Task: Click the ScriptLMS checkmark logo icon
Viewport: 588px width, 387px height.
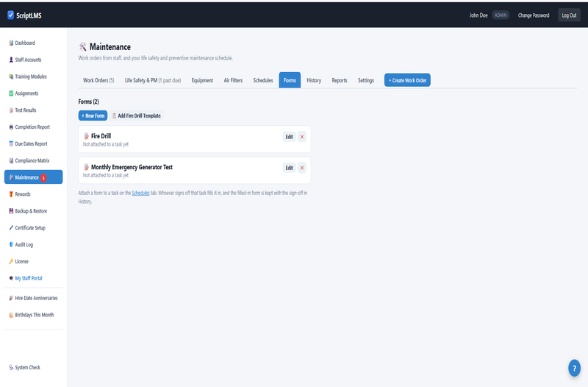Action: point(10,15)
